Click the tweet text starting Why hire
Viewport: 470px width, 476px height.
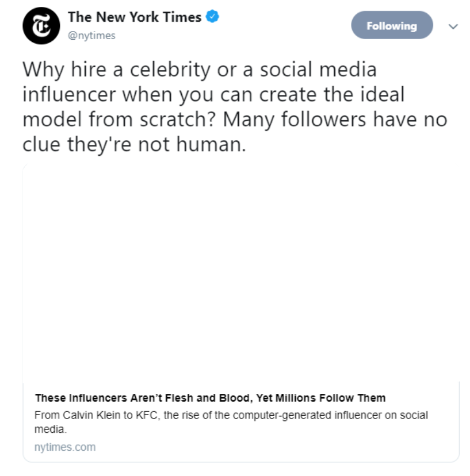[x=235, y=106]
